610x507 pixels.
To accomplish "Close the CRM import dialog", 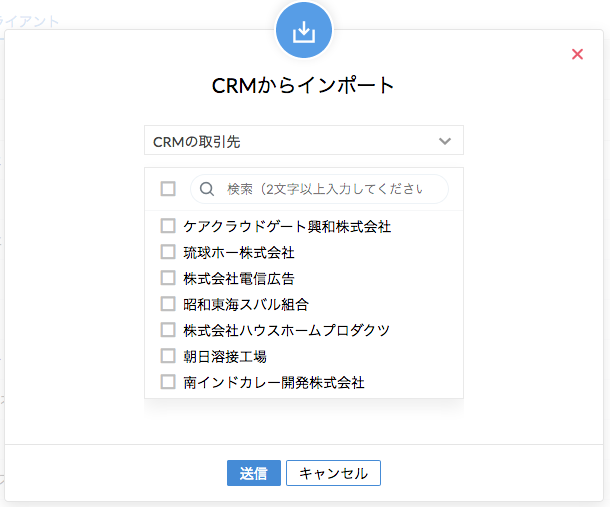I will click(x=577, y=54).
